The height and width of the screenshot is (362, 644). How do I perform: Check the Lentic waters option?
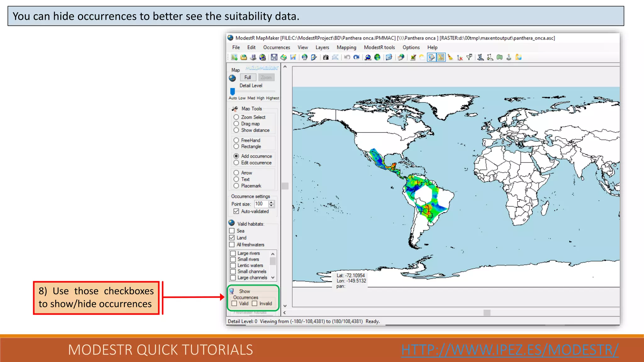click(x=233, y=266)
